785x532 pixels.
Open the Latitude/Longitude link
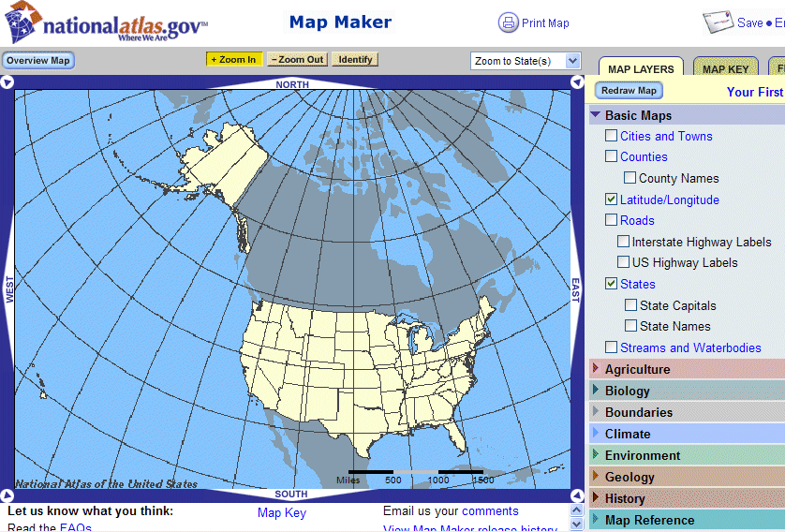point(670,199)
